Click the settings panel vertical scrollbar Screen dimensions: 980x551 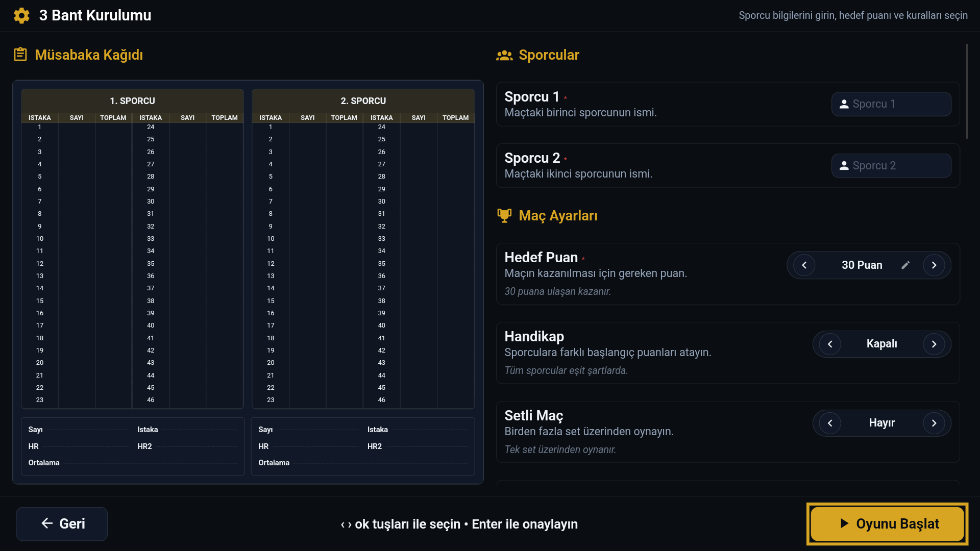click(967, 92)
